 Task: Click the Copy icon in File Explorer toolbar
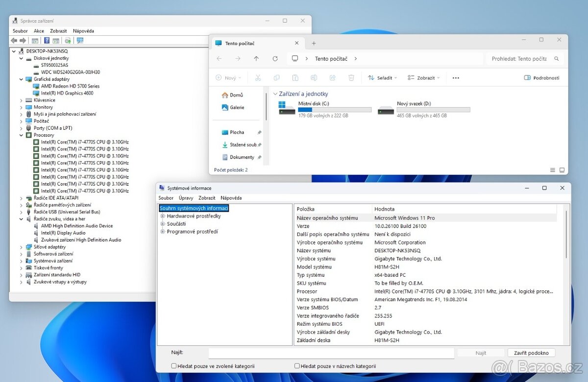point(277,77)
